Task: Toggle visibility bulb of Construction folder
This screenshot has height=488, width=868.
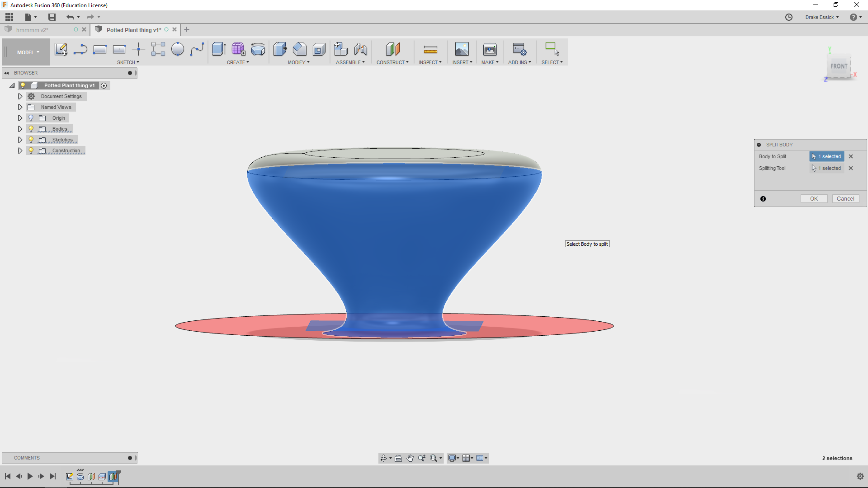Action: point(31,150)
